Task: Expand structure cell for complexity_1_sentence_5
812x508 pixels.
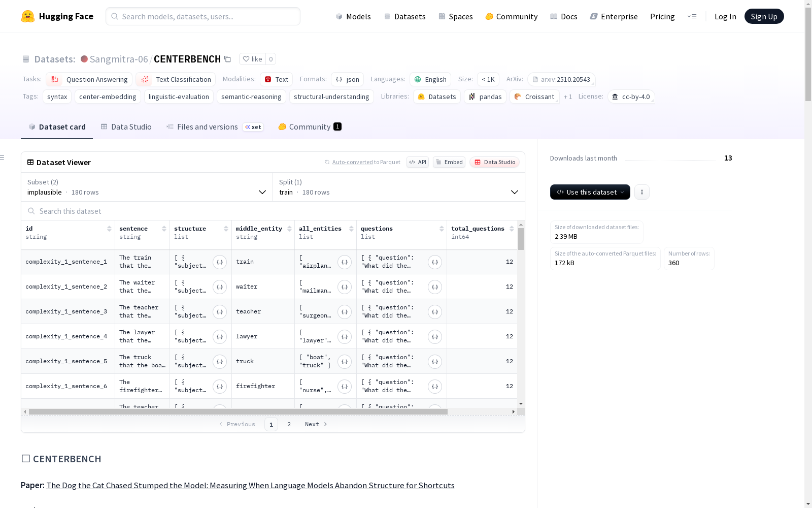Action: (220, 362)
